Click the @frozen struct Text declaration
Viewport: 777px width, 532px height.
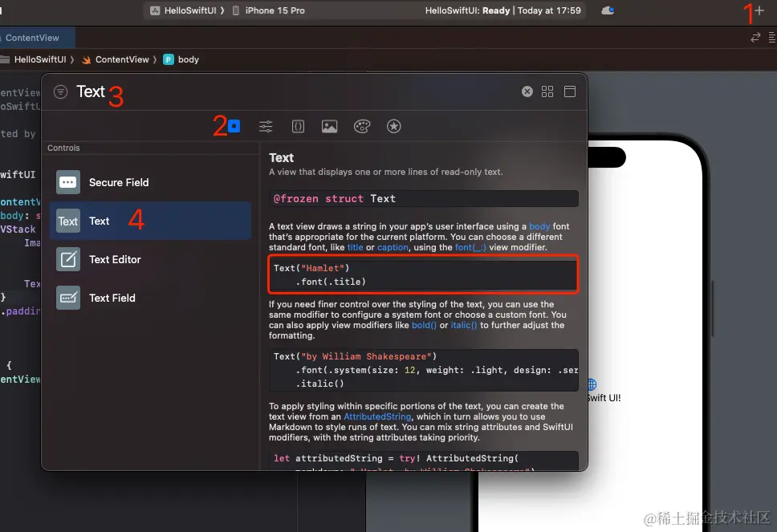pos(424,199)
